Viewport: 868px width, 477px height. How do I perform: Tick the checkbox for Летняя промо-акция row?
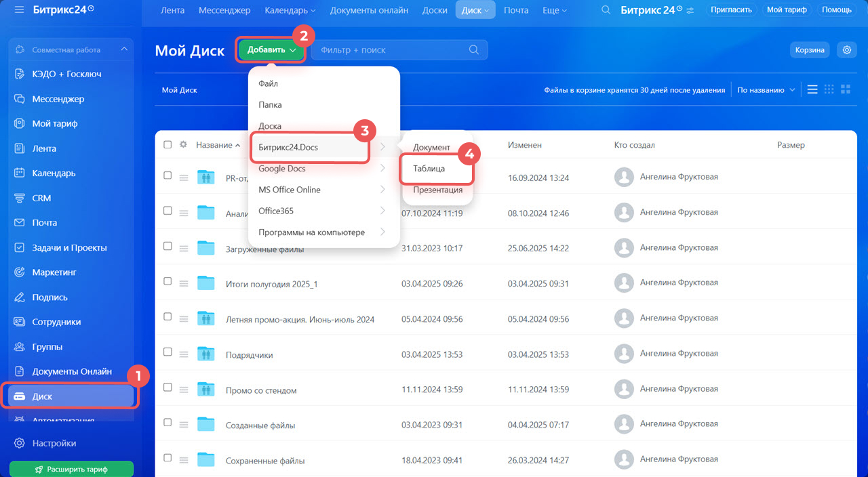point(168,316)
